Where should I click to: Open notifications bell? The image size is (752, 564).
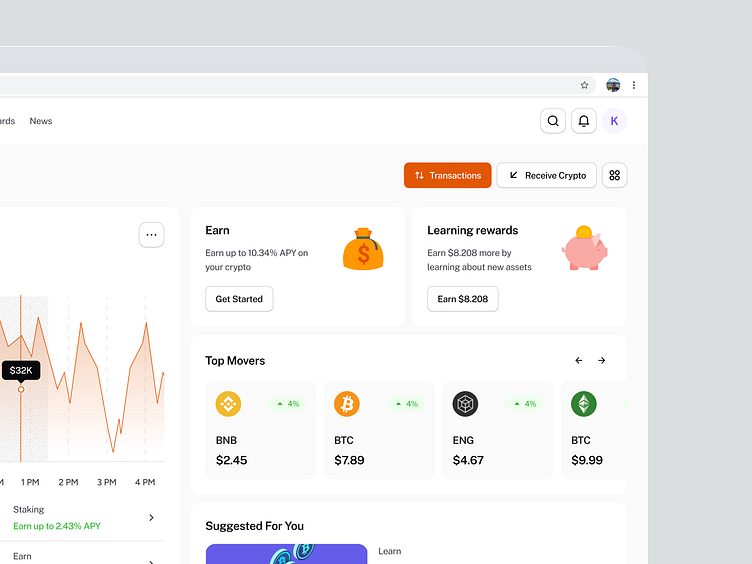pyautogui.click(x=584, y=121)
